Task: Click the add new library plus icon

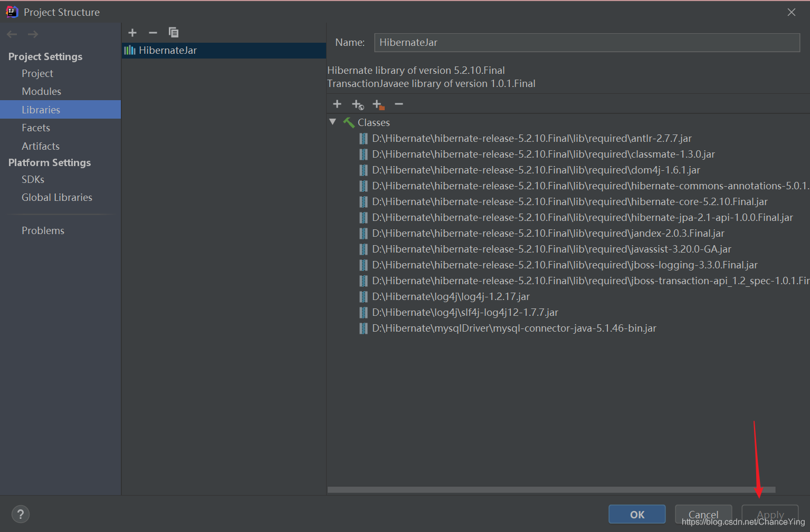Action: [132, 33]
